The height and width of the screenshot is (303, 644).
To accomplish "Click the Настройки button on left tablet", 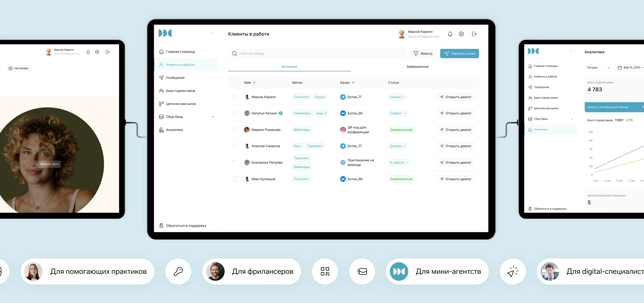I will click(x=18, y=68).
